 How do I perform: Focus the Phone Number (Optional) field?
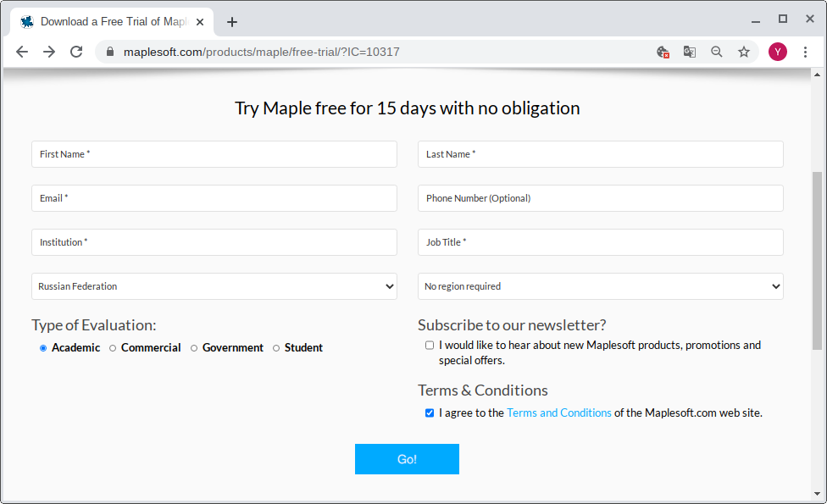coord(600,198)
